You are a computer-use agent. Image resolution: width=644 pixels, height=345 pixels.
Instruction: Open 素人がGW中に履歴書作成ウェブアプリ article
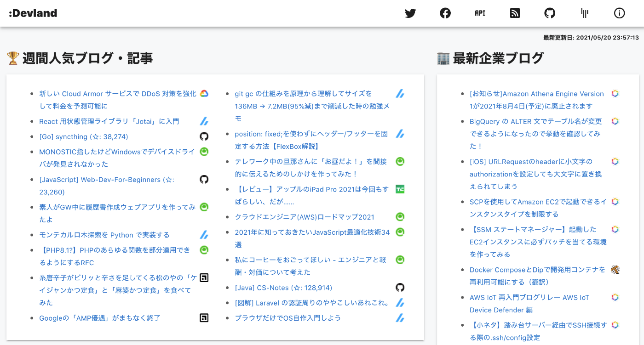[x=117, y=213]
